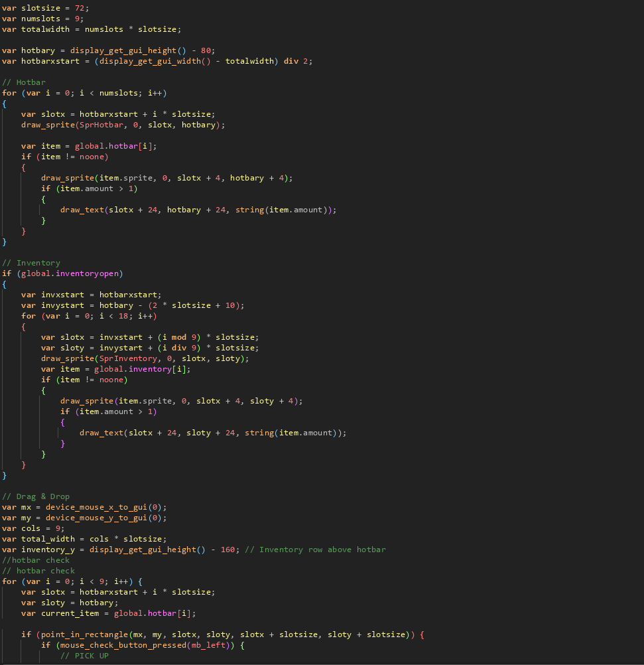Click 'var hotbarxstart' declaration line

[x=157, y=61]
